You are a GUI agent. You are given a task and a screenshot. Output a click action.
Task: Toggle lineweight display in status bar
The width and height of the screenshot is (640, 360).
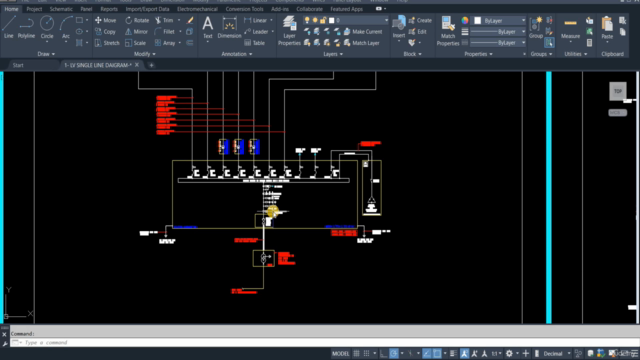tap(453, 353)
